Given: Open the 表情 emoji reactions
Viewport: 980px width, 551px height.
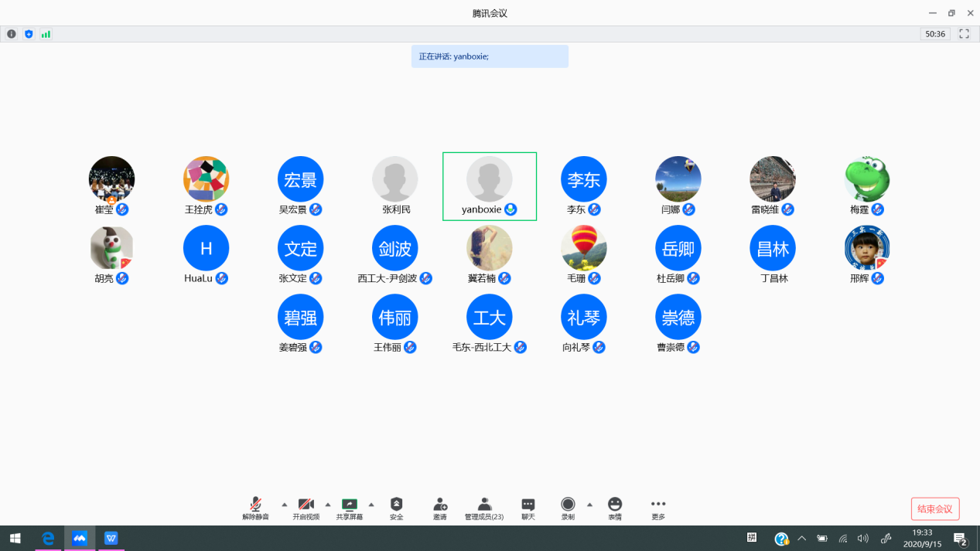Looking at the screenshot, I should coord(615,508).
